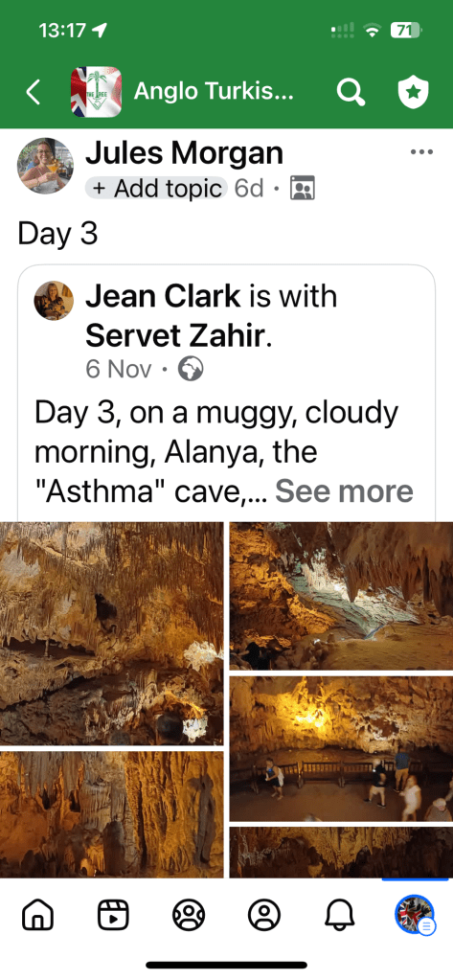
Task: Switch to the Reels video tab
Action: tap(113, 915)
